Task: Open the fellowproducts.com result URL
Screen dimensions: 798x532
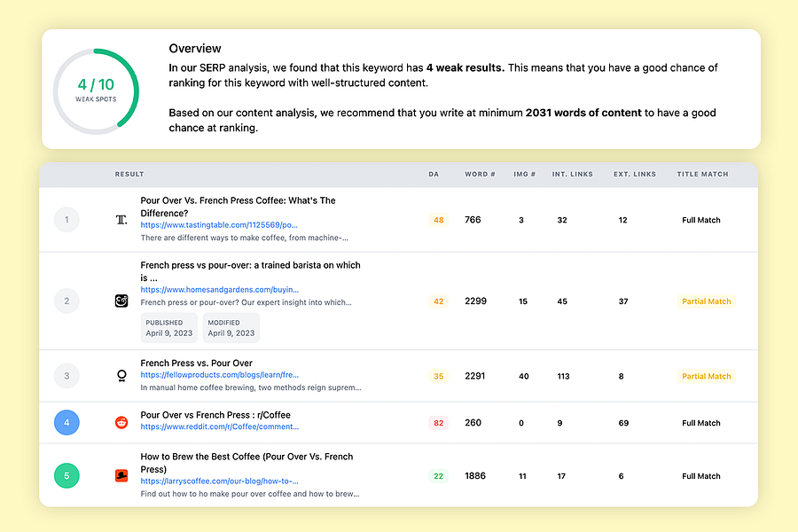Action: tap(219, 375)
